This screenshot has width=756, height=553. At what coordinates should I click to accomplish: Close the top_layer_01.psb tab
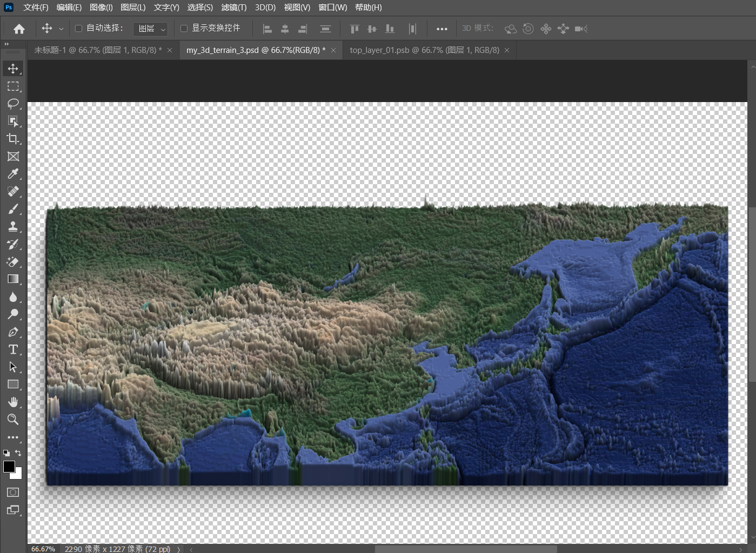point(507,50)
